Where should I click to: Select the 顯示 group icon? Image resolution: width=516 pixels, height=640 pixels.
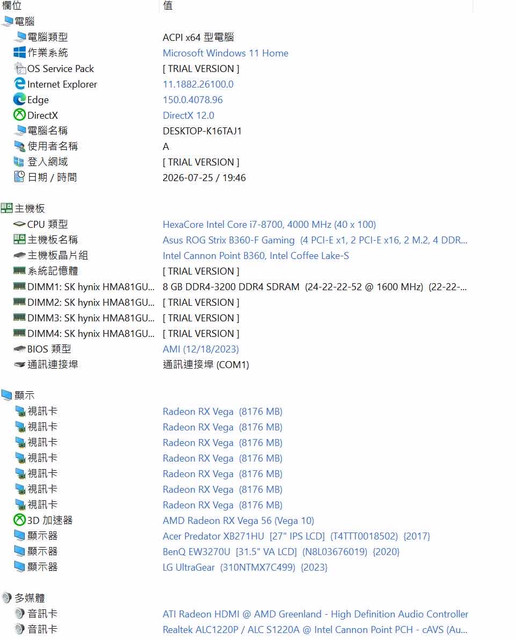click(7, 395)
